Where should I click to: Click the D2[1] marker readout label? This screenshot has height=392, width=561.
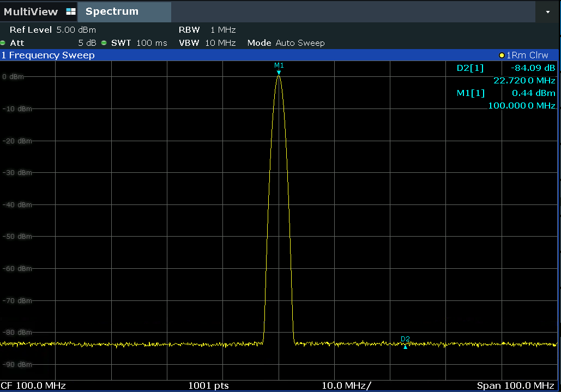[x=470, y=68]
